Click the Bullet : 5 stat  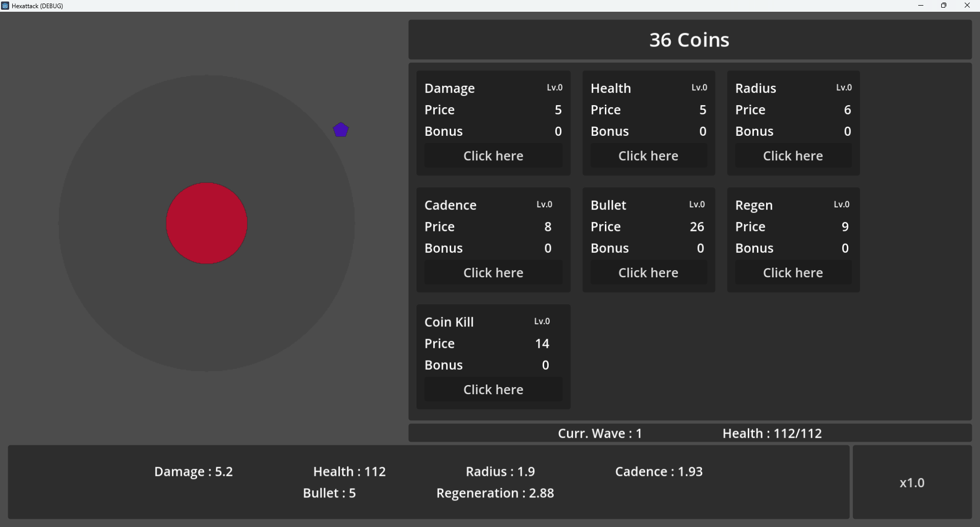point(329,493)
